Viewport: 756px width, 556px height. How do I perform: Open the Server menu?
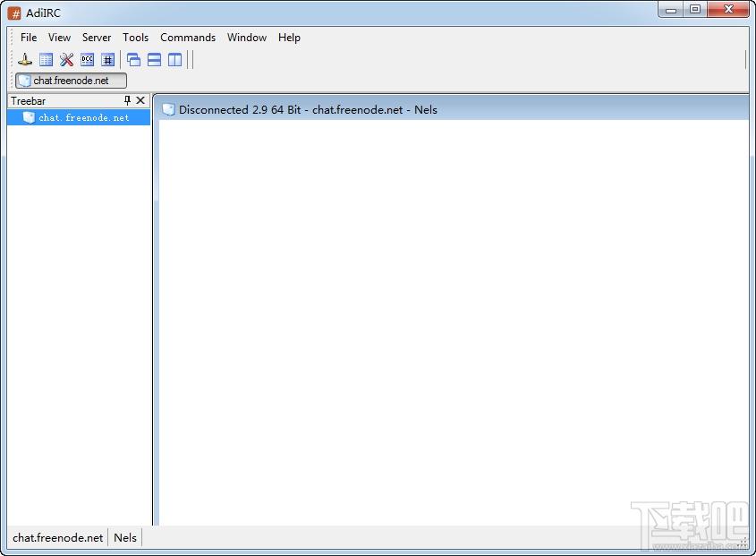(x=97, y=38)
